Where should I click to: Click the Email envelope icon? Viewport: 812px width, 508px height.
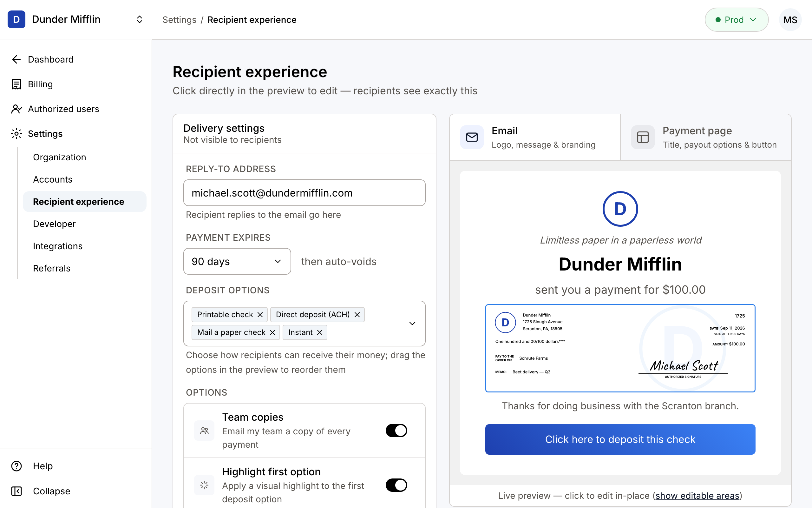[472, 137]
